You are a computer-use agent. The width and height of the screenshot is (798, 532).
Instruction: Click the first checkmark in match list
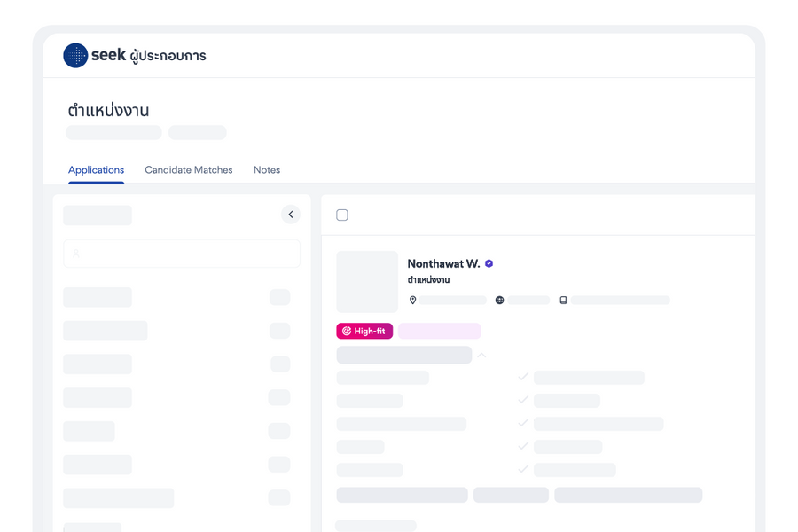tap(523, 377)
